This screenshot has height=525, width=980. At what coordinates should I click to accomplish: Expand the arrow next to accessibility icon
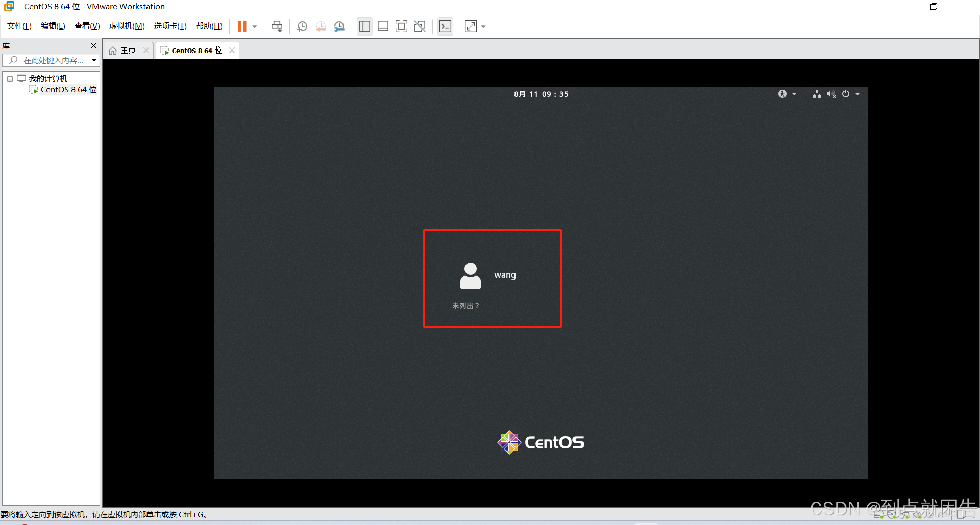(x=794, y=94)
